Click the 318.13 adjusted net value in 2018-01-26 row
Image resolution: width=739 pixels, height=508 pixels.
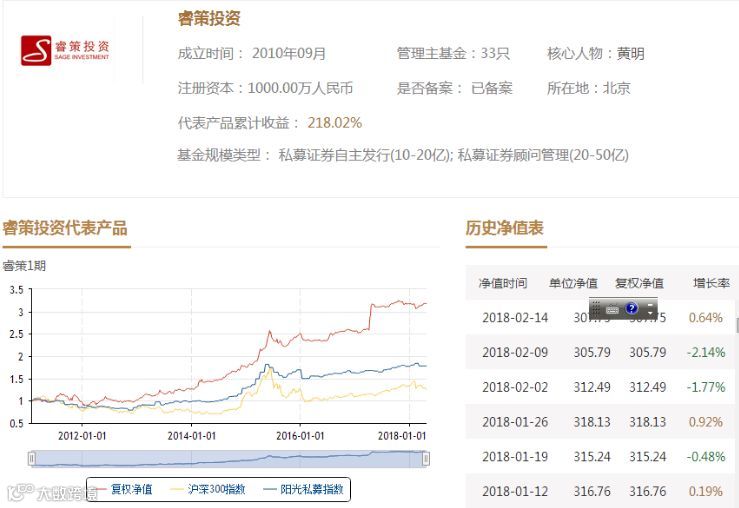[648, 422]
